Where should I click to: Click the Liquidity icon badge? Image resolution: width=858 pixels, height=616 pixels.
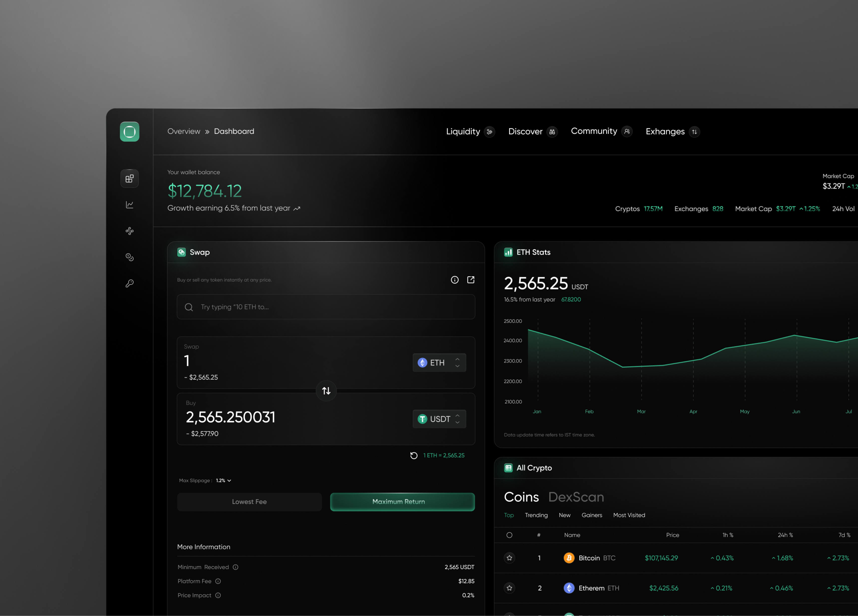pos(490,132)
